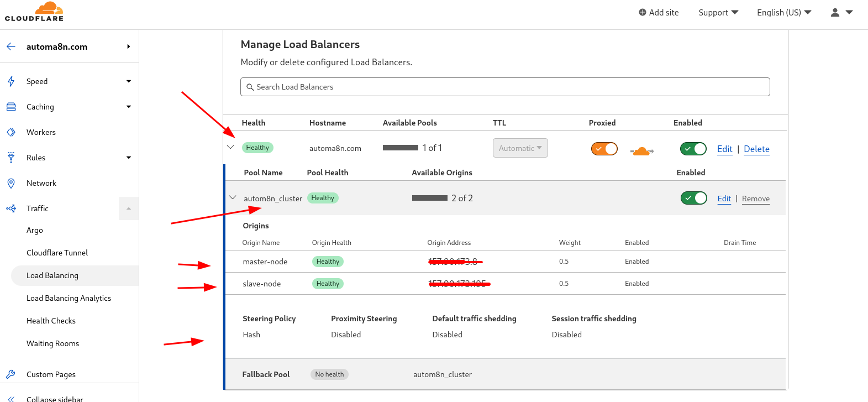
Task: Go to Argo under Traffic
Action: 35,230
